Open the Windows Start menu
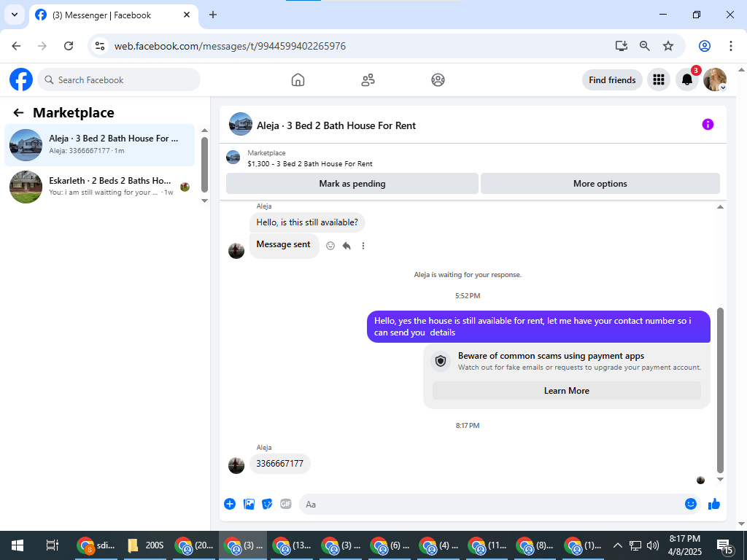The image size is (747, 560). [x=18, y=545]
